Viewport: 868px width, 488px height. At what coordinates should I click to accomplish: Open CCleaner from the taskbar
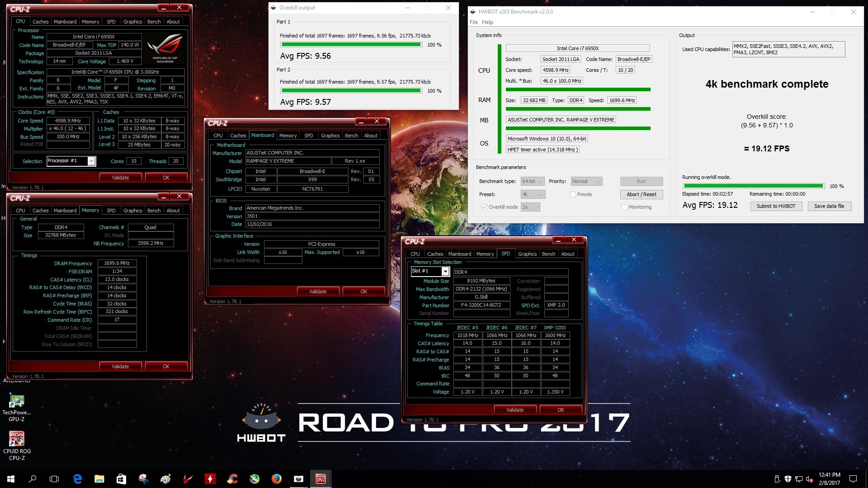point(232,479)
